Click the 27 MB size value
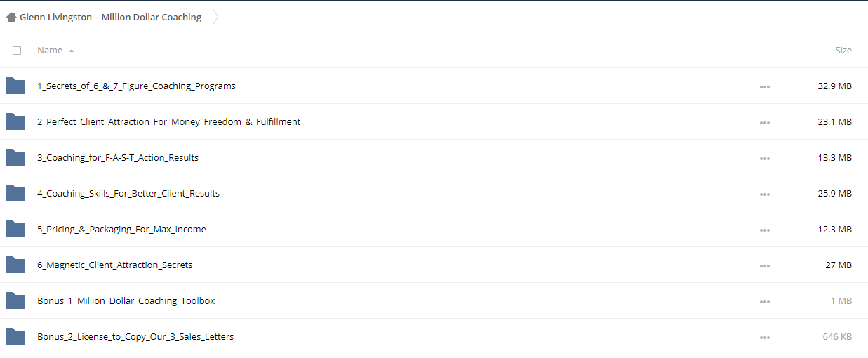Viewport: 868px width, 358px height. 839,265
